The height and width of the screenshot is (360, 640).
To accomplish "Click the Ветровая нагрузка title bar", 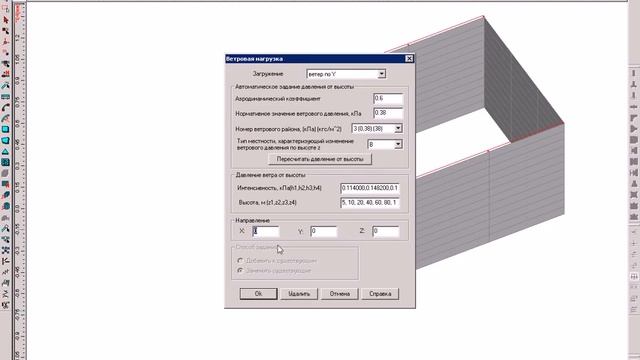I will (x=320, y=59).
